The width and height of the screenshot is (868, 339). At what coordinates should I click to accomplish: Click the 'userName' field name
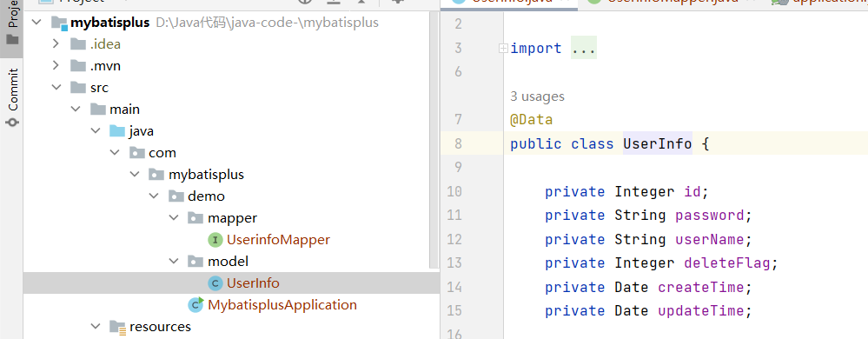pyautogui.click(x=710, y=239)
